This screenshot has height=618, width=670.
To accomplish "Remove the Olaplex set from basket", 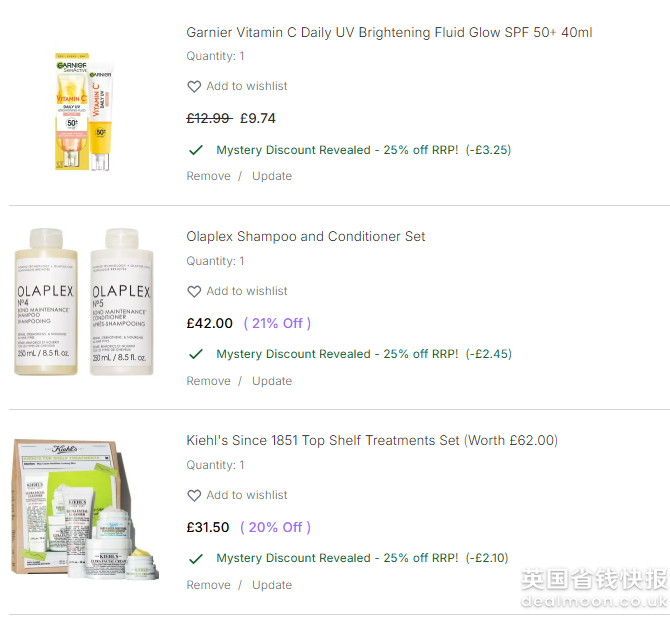I will (208, 381).
